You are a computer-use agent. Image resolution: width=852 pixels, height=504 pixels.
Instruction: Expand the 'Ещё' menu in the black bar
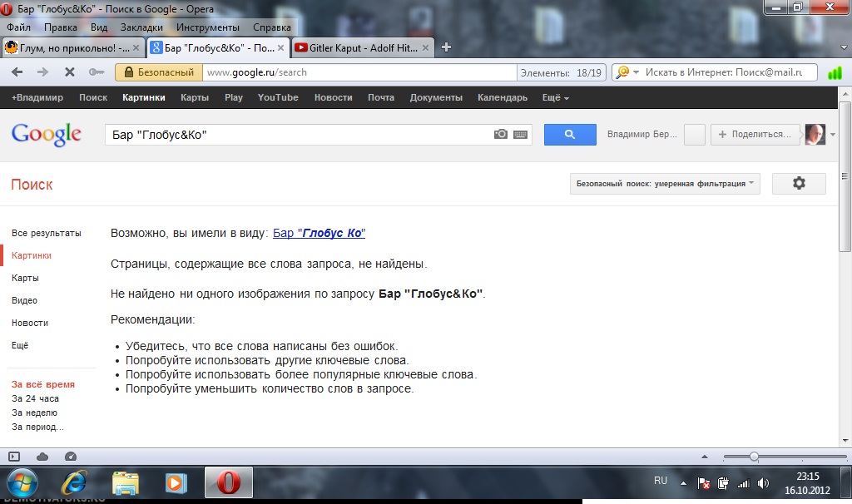(555, 98)
